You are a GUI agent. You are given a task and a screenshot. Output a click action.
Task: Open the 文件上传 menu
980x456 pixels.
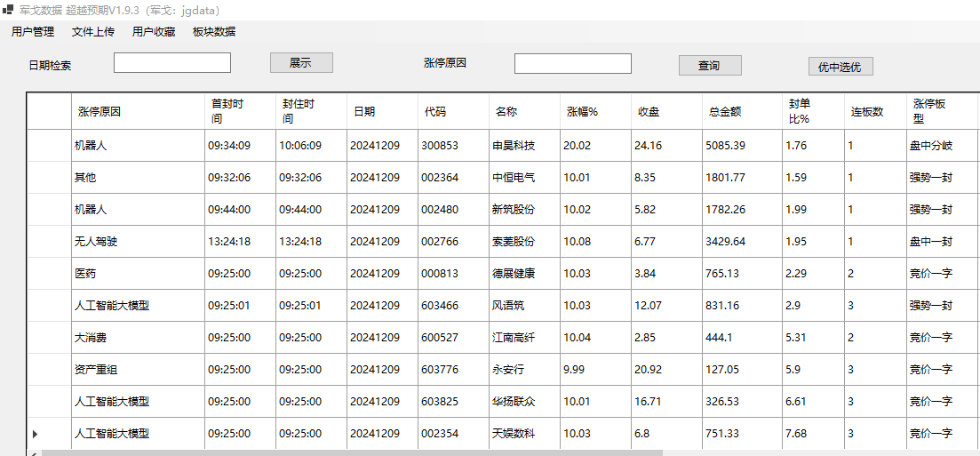click(x=93, y=32)
